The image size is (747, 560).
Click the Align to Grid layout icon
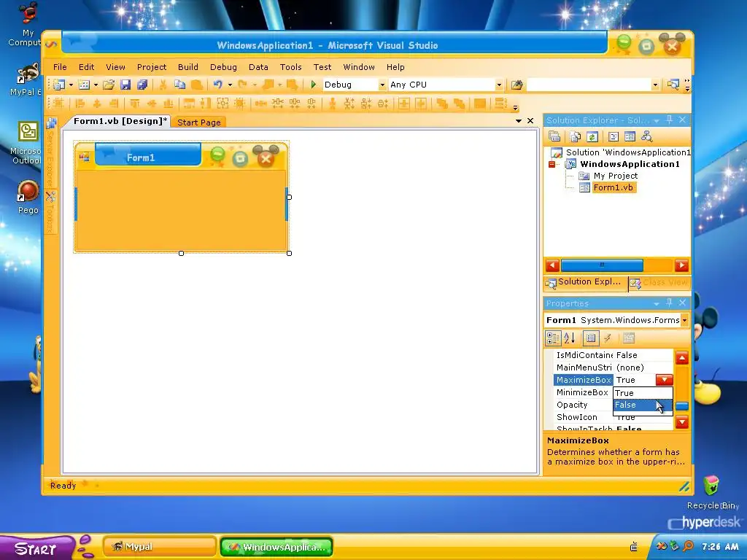pos(58,104)
